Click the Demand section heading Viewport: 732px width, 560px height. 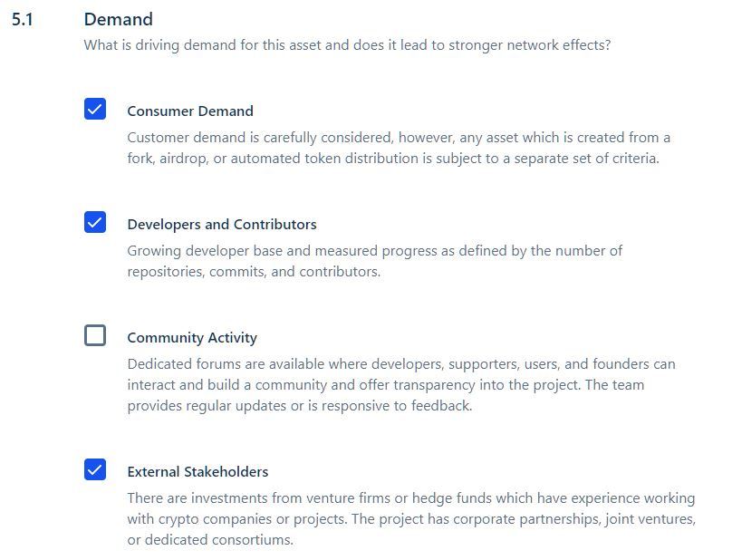point(118,19)
